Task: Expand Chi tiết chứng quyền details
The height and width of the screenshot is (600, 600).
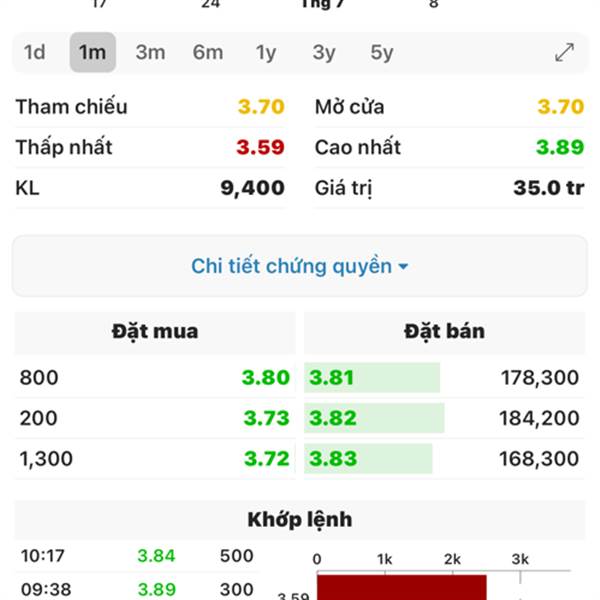Action: pyautogui.click(x=300, y=266)
